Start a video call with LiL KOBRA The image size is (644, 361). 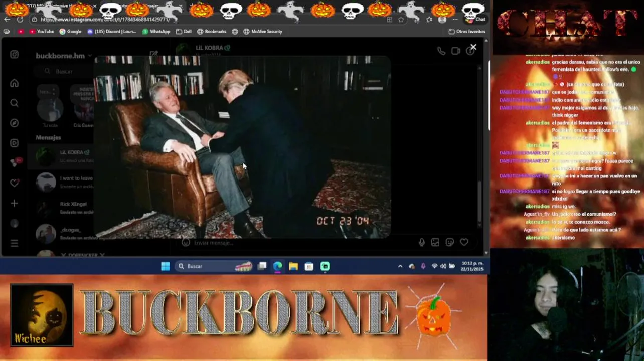[456, 51]
